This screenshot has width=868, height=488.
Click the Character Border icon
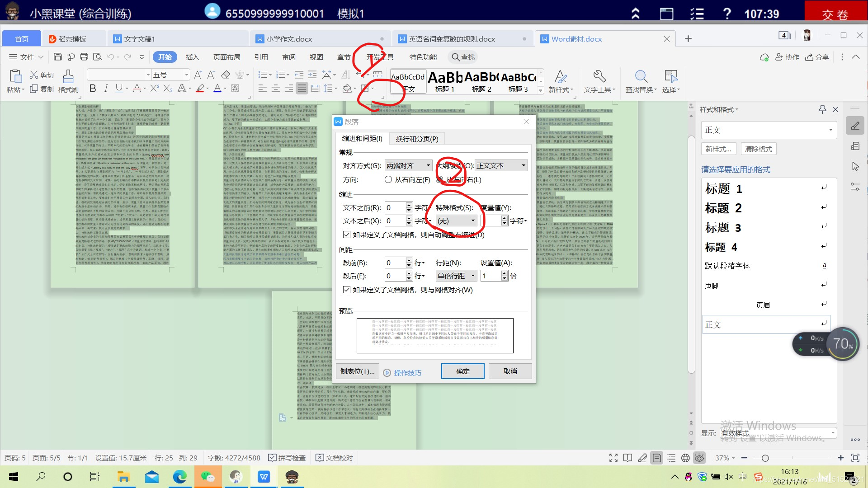(x=235, y=88)
